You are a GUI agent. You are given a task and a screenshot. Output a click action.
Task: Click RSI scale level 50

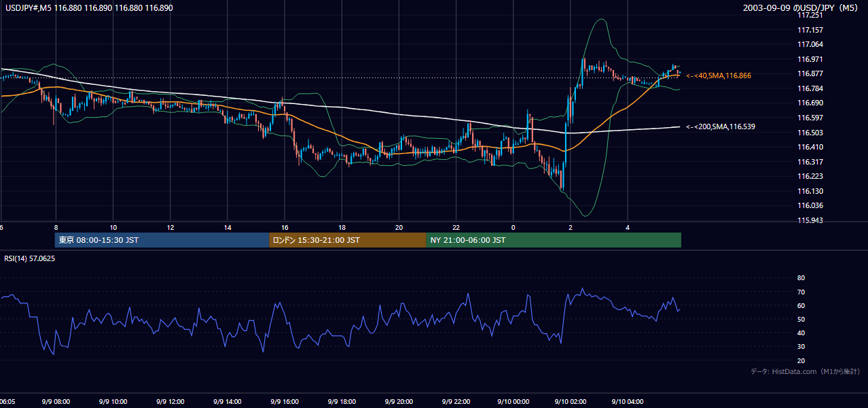[x=801, y=319]
